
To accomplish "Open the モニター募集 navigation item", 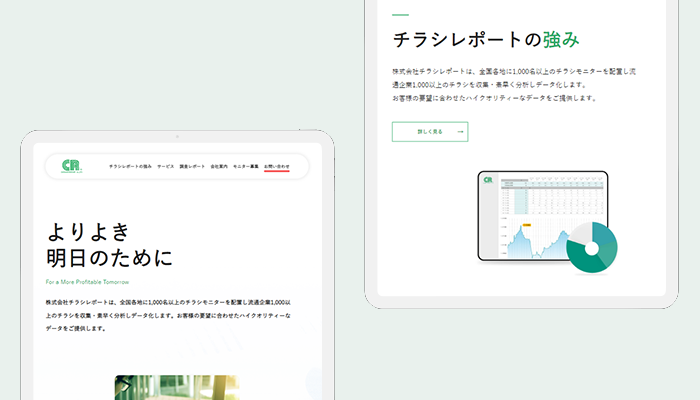I will coord(246,167).
